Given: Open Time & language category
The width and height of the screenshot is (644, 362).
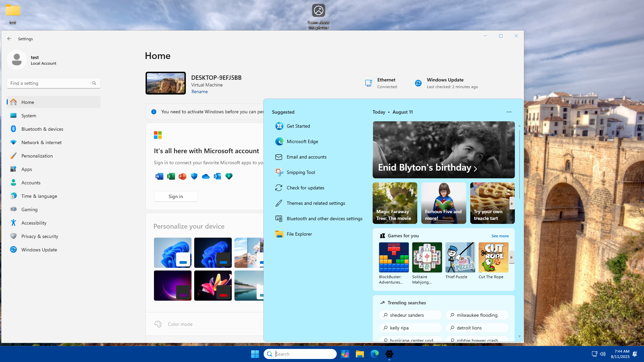Looking at the screenshot, I should point(54,196).
